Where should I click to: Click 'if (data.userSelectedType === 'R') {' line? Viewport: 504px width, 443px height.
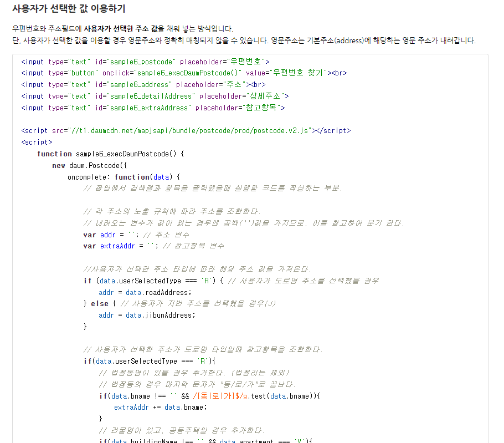[231, 281]
